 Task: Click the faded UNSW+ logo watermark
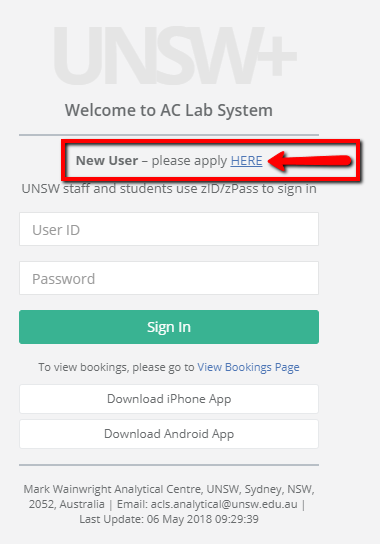coord(175,56)
